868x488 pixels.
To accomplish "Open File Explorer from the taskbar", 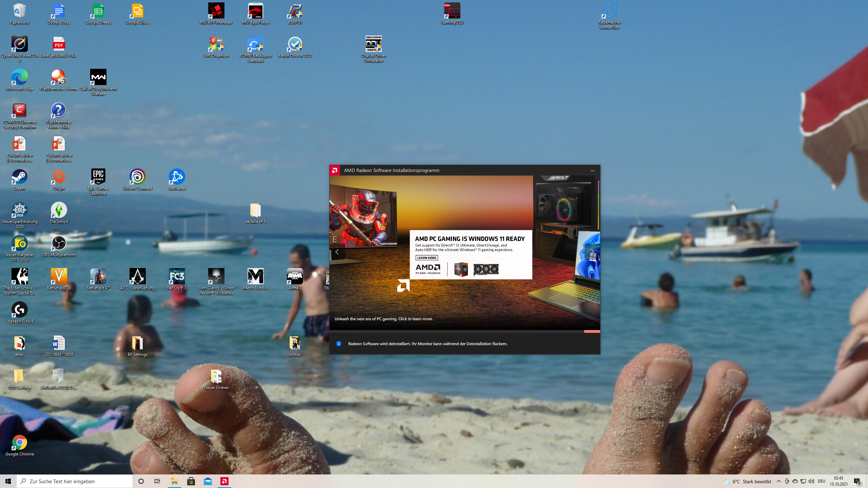I will [x=174, y=481].
